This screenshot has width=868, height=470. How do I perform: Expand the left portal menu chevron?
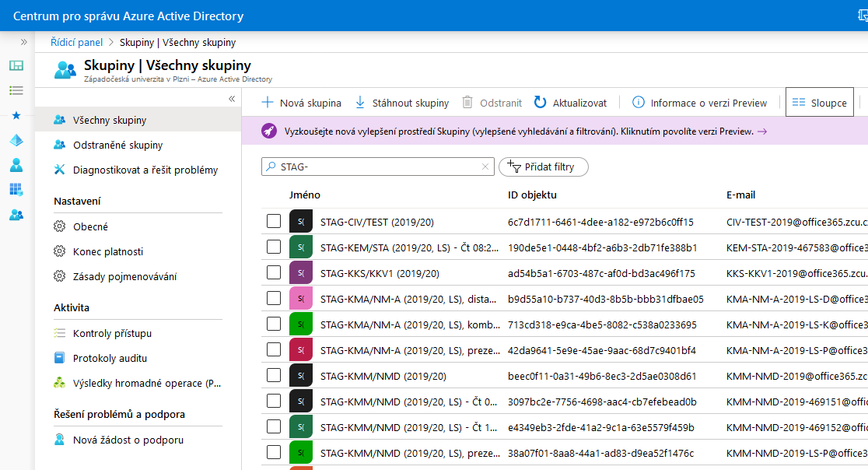(x=24, y=42)
